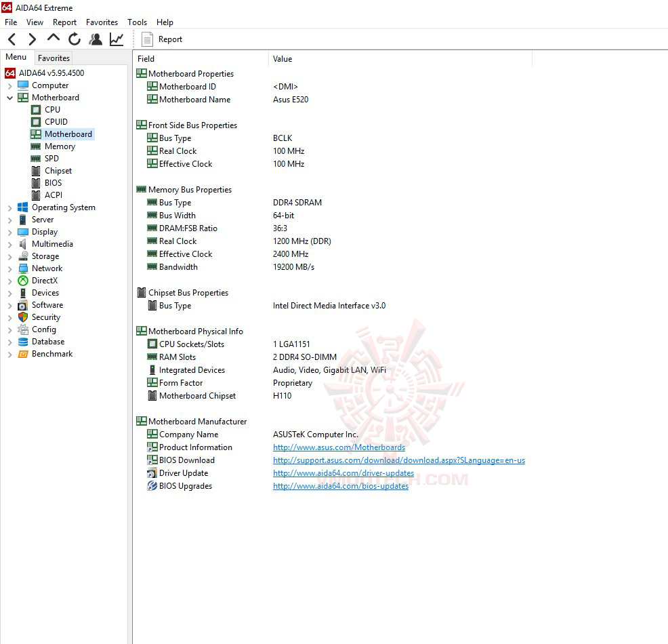Select the CPU Sockets/Slots row

pos(333,344)
